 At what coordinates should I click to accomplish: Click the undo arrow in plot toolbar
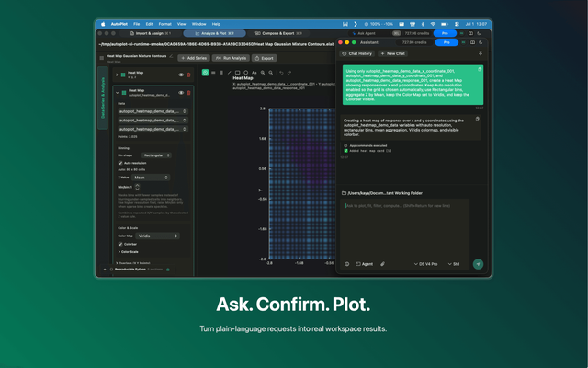[281, 73]
